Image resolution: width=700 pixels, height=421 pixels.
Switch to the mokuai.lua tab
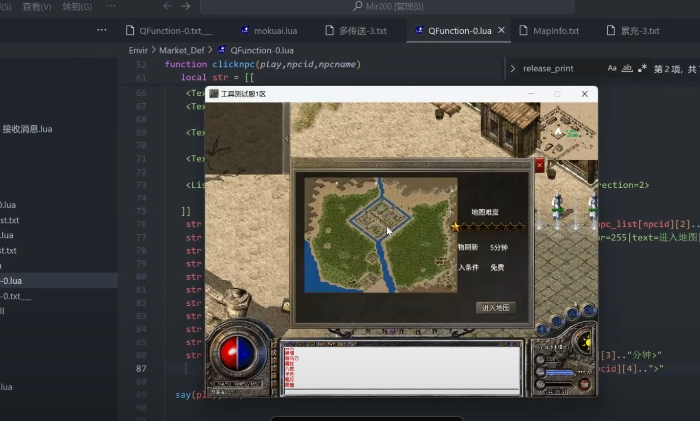click(268, 31)
